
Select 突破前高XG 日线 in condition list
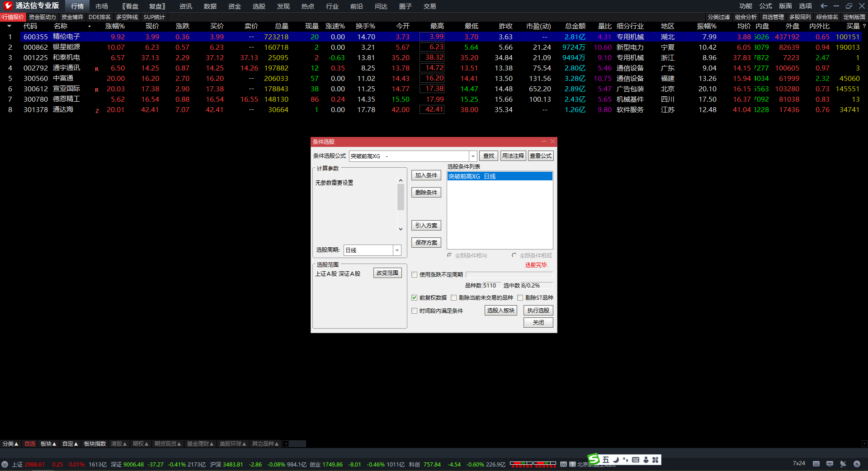pyautogui.click(x=500, y=176)
